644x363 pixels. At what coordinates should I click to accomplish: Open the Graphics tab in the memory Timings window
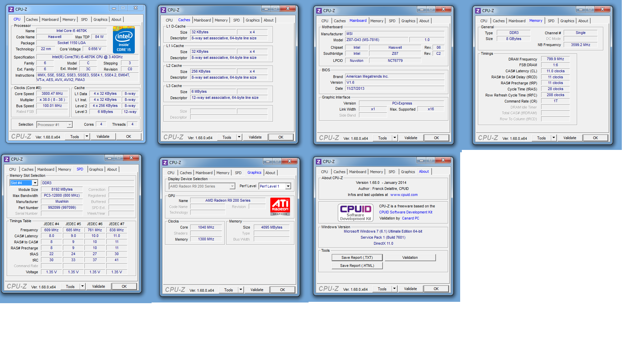tap(567, 21)
